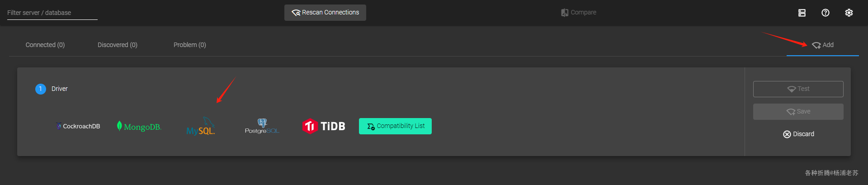868x185 pixels.
Task: Click the step 1 Driver badge
Action: tap(41, 89)
